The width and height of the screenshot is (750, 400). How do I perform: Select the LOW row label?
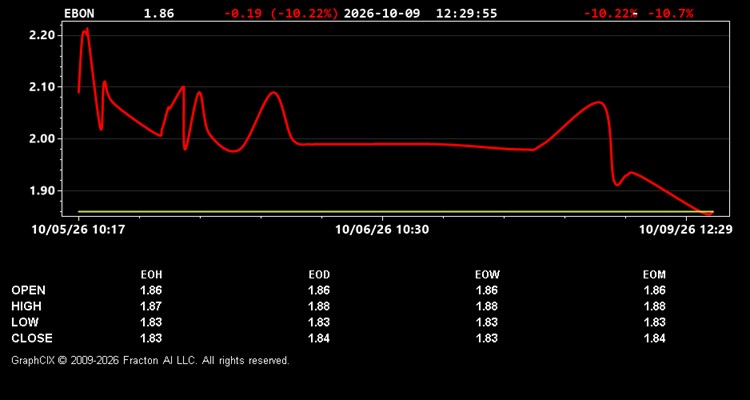pyautogui.click(x=25, y=322)
